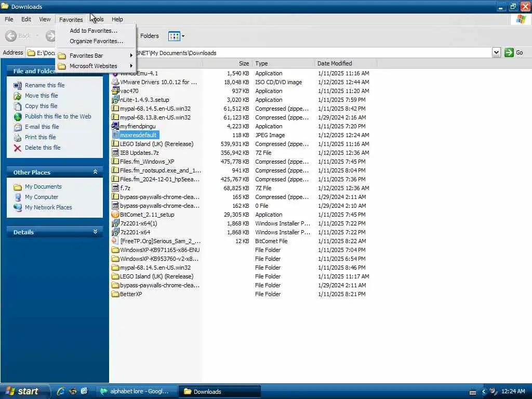This screenshot has width=532, height=399.
Task: Open the Views dropdown arrow
Action: (183, 36)
